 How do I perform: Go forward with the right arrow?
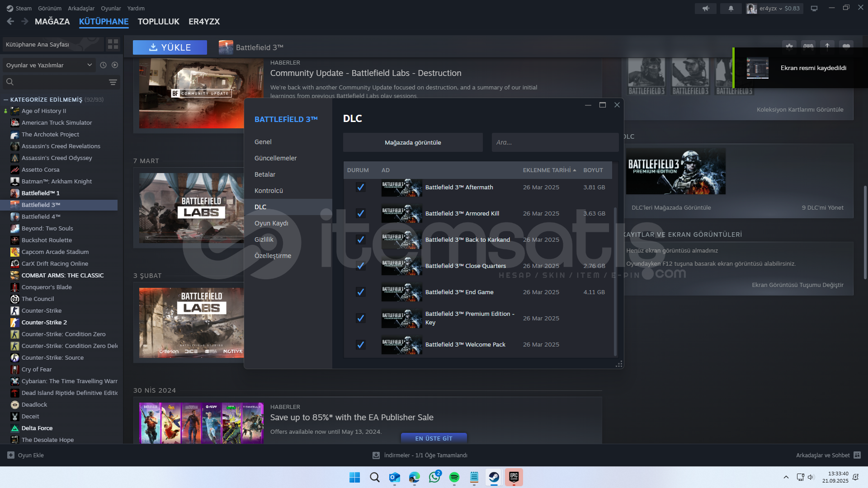click(x=25, y=21)
